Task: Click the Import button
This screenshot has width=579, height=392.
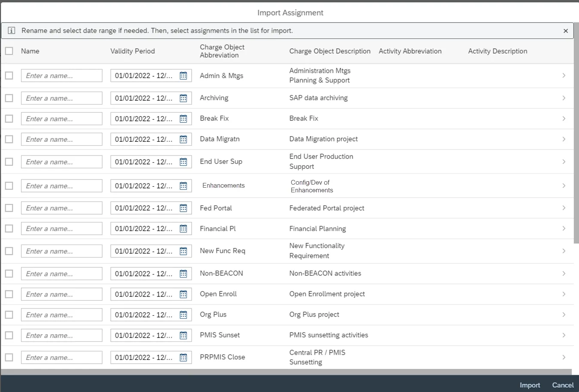Action: [530, 385]
